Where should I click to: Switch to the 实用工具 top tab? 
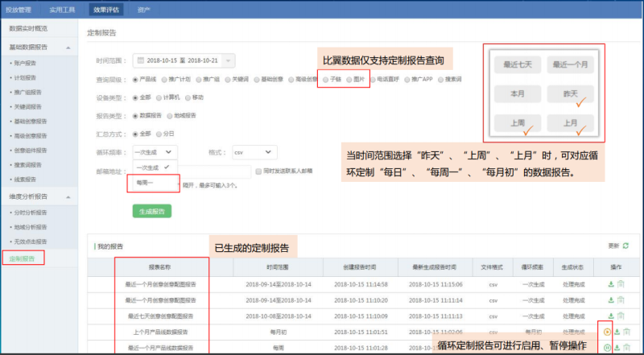click(65, 10)
